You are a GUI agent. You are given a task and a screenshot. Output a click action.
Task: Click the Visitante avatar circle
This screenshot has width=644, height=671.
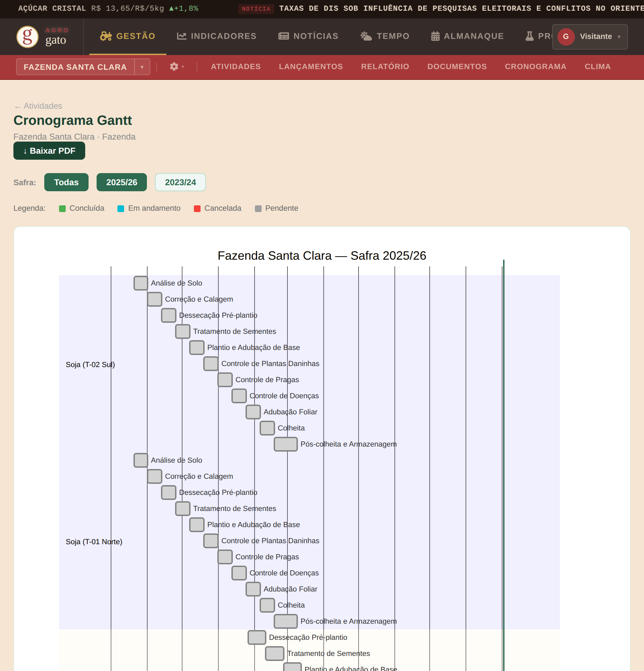tap(566, 37)
